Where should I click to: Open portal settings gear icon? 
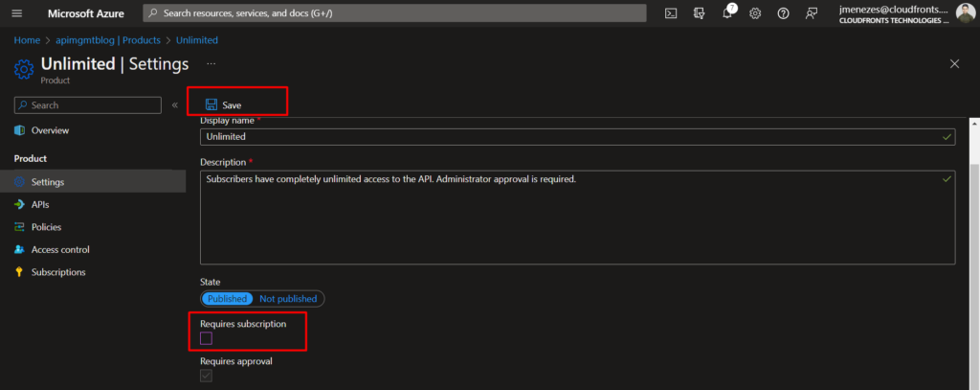(755, 13)
